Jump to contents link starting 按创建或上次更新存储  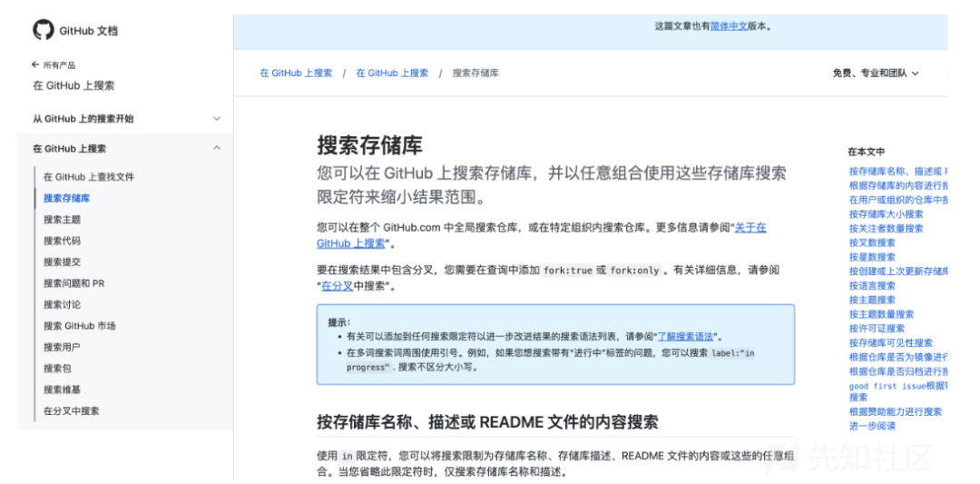[x=898, y=272]
